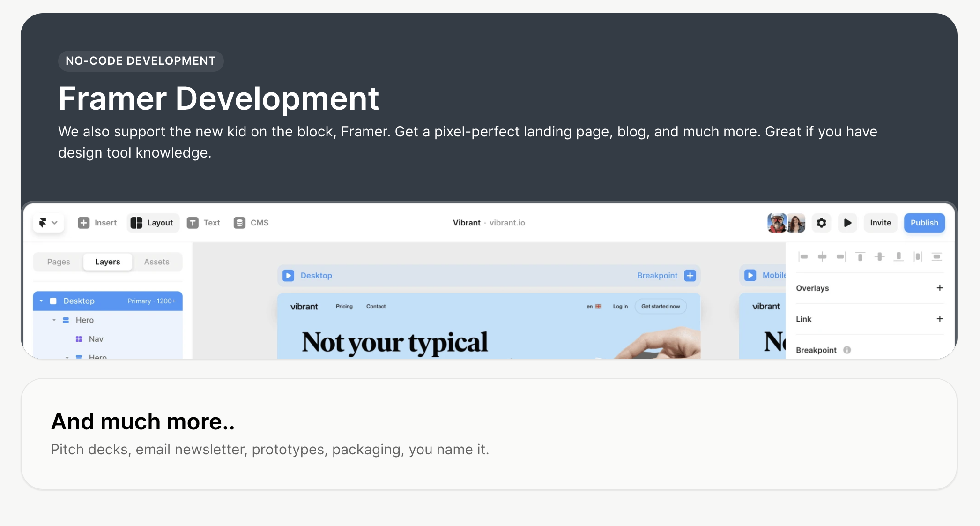
Task: Preview the site with play button
Action: point(847,223)
